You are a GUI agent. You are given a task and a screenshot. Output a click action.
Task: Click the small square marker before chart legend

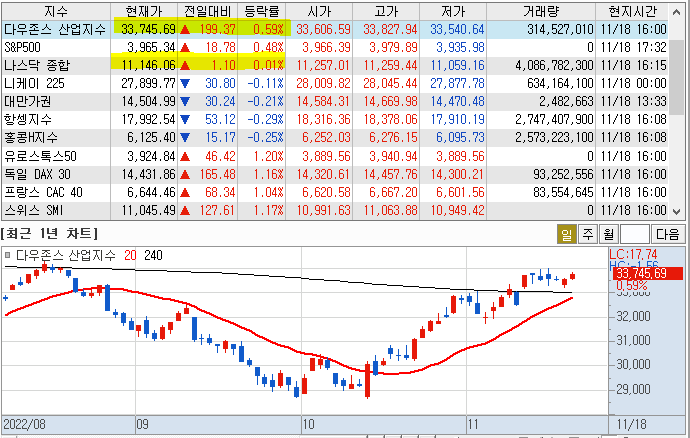pos(7,255)
